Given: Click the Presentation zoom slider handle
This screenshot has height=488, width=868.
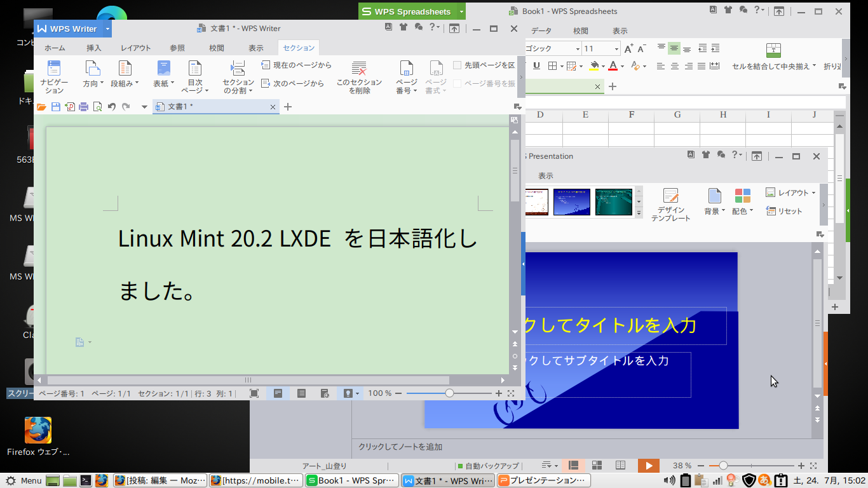Looking at the screenshot, I should (723, 466).
